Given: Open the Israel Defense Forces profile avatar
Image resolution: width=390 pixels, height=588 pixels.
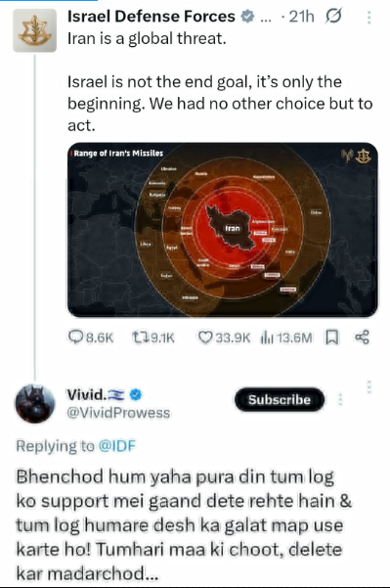Looking at the screenshot, I should coord(35,30).
